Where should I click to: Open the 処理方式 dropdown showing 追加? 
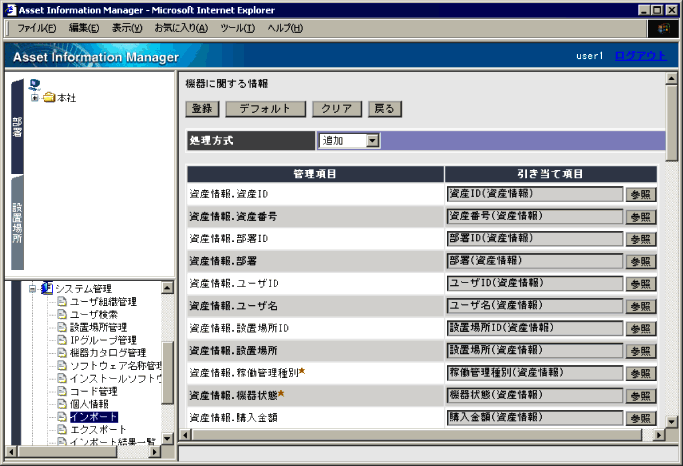click(373, 141)
